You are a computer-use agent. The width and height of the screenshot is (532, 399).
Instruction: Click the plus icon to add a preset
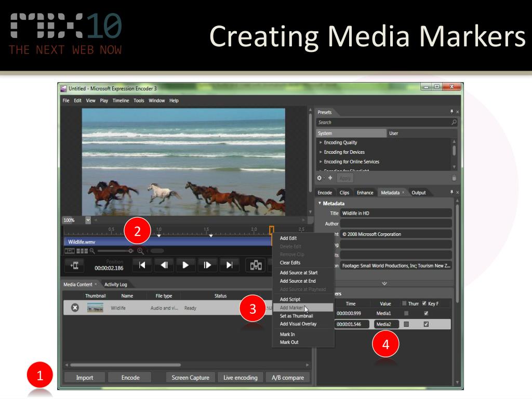click(x=330, y=178)
